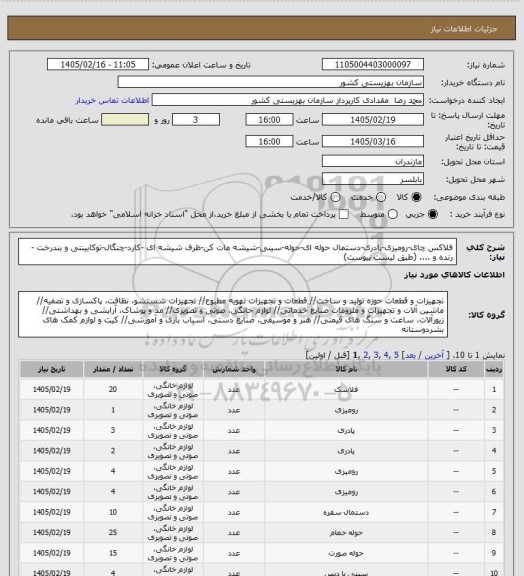Go to results page 3
The width and height of the screenshot is (524, 576).
(376, 355)
